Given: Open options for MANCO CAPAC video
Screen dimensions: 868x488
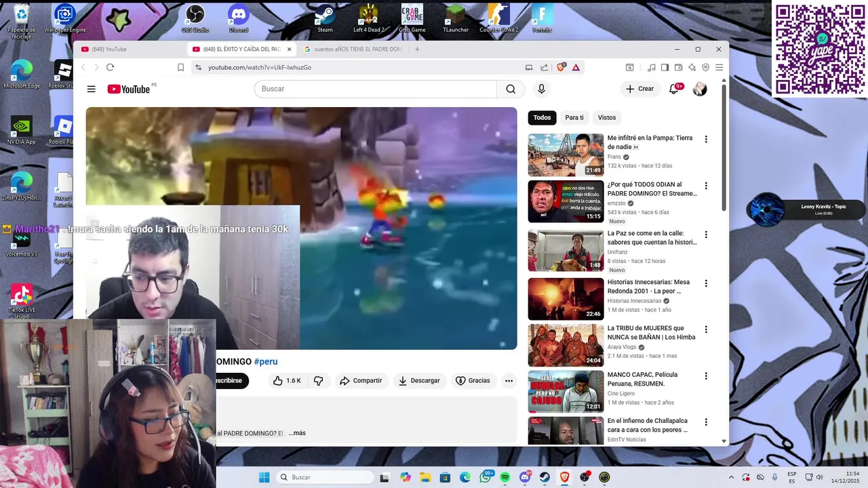Looking at the screenshot, I should pos(706,375).
